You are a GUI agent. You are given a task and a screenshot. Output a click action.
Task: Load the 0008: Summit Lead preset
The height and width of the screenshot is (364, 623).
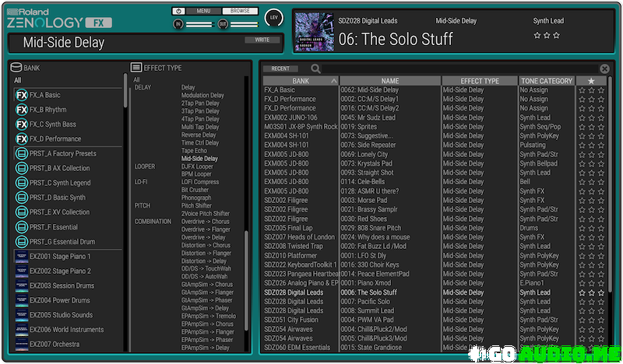click(368, 311)
